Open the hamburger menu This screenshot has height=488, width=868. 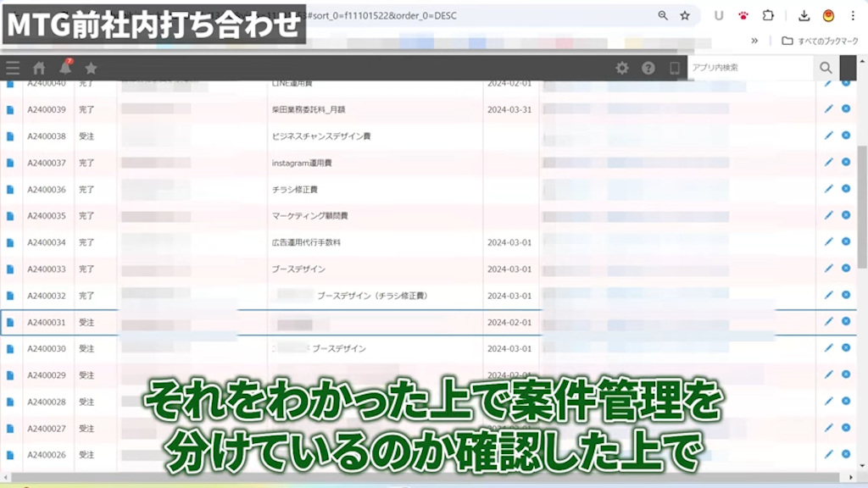12,68
